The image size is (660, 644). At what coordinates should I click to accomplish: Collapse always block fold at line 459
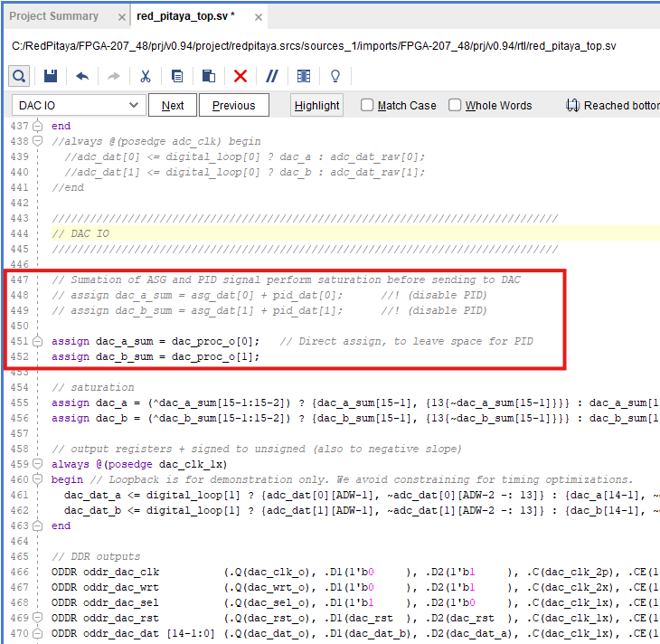[37, 464]
